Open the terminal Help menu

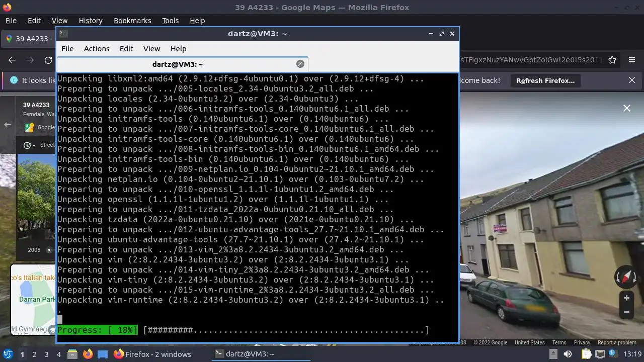click(x=178, y=49)
